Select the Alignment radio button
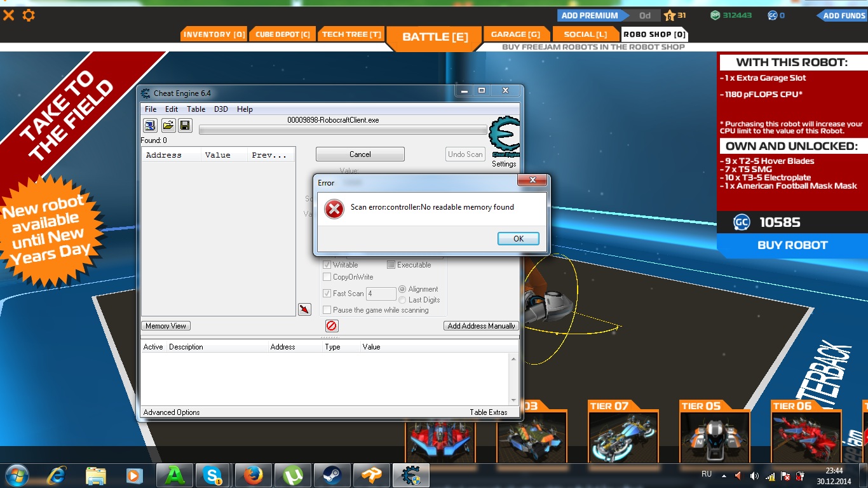This screenshot has height=488, width=868. (402, 289)
